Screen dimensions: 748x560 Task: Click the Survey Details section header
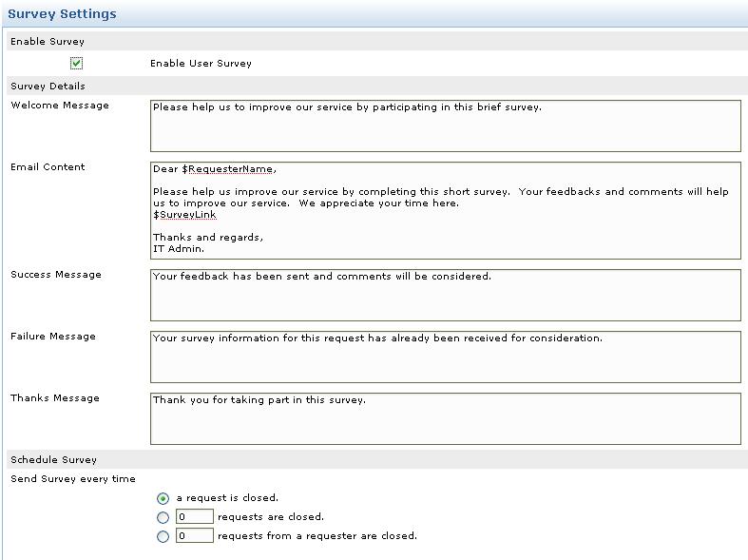(x=48, y=87)
